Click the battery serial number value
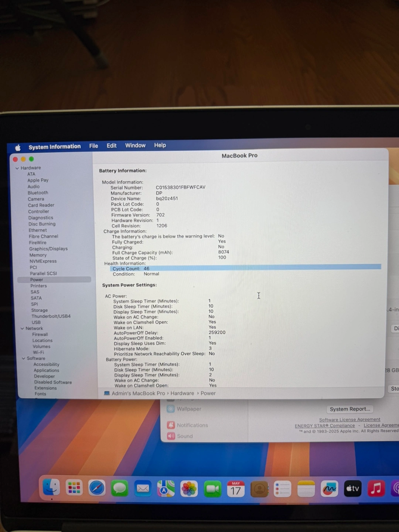The height and width of the screenshot is (532, 399). [x=180, y=187]
